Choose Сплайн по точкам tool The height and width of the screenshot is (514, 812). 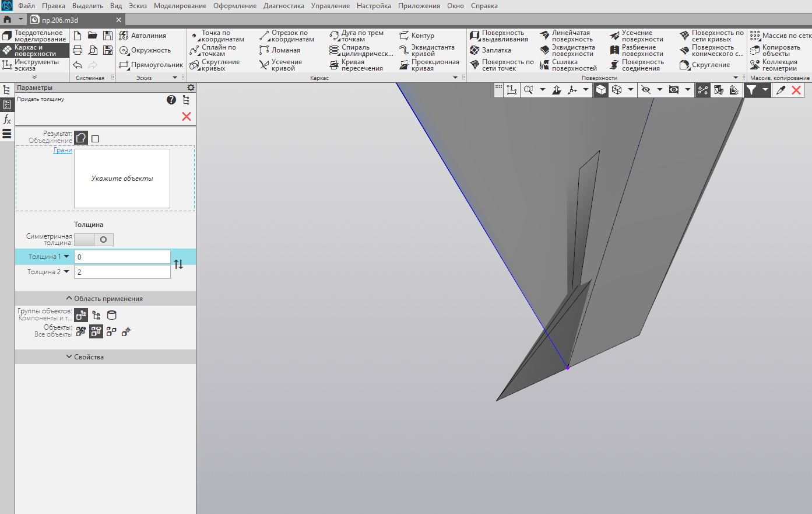[x=213, y=51]
